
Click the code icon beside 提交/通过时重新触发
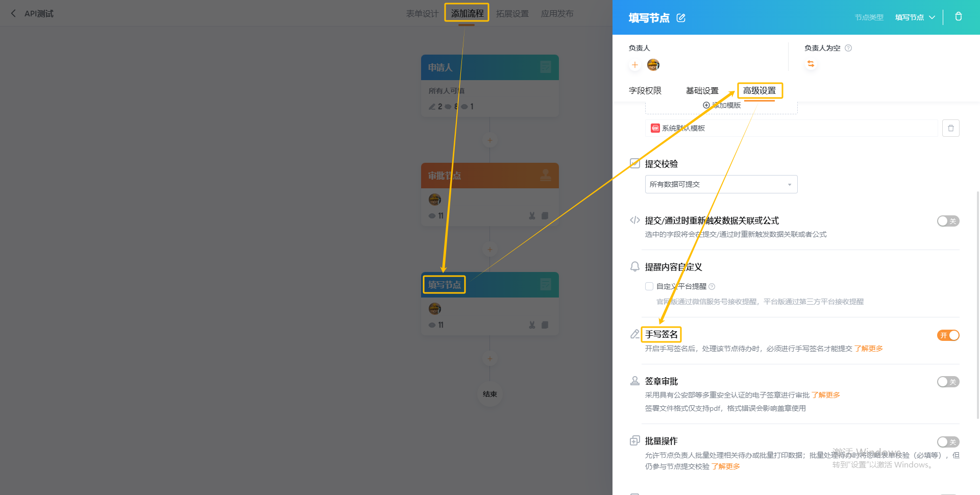click(635, 220)
